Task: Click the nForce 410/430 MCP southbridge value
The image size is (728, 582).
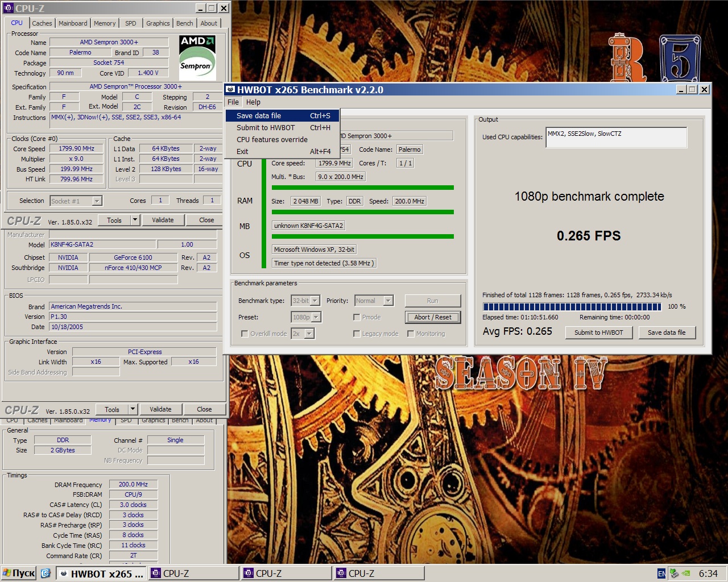Action: click(133, 268)
